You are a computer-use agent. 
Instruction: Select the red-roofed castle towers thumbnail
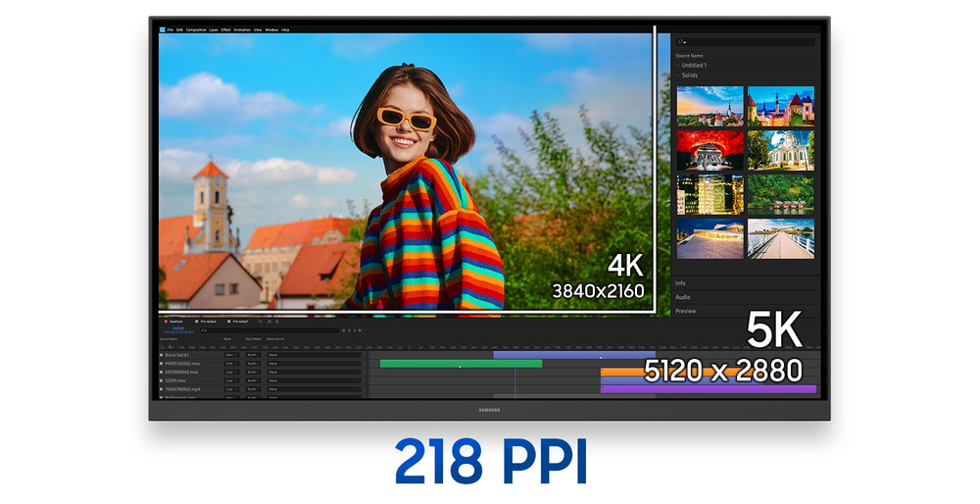pos(781,106)
